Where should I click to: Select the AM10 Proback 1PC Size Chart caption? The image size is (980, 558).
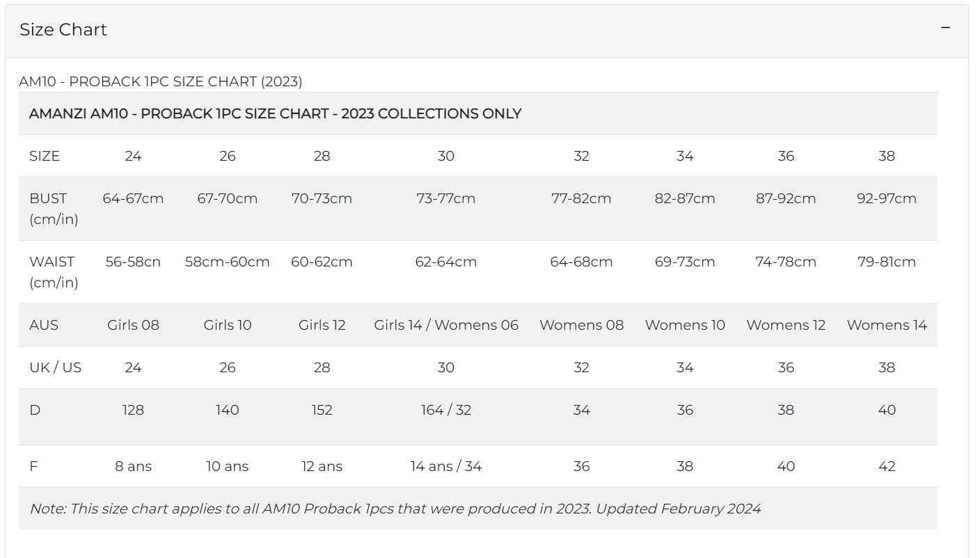[160, 81]
